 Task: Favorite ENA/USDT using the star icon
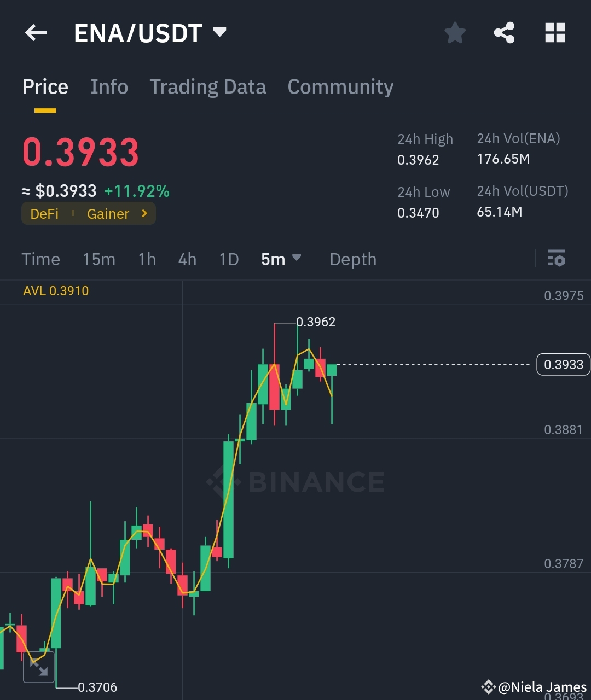pos(455,33)
